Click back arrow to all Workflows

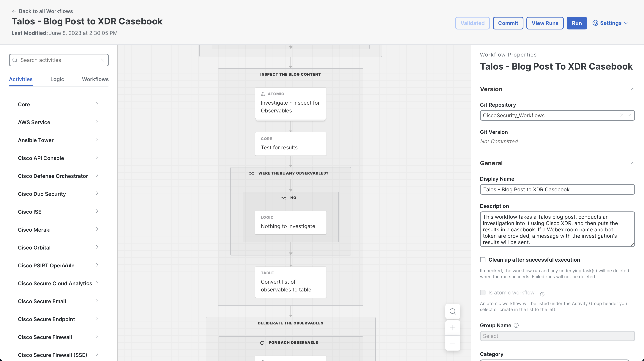(x=14, y=12)
